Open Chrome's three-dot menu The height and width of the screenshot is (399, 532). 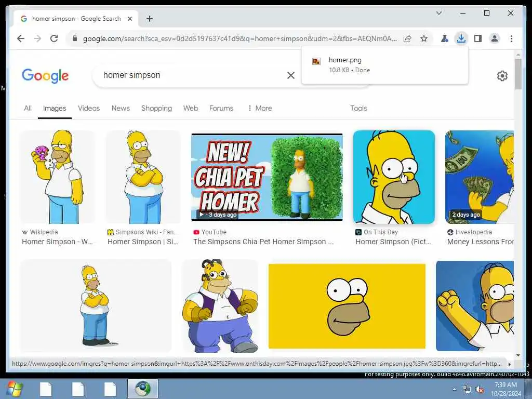(511, 38)
